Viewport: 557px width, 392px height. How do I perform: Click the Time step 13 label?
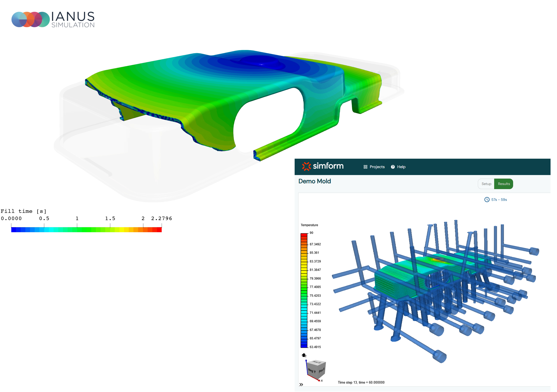pyautogui.click(x=361, y=382)
